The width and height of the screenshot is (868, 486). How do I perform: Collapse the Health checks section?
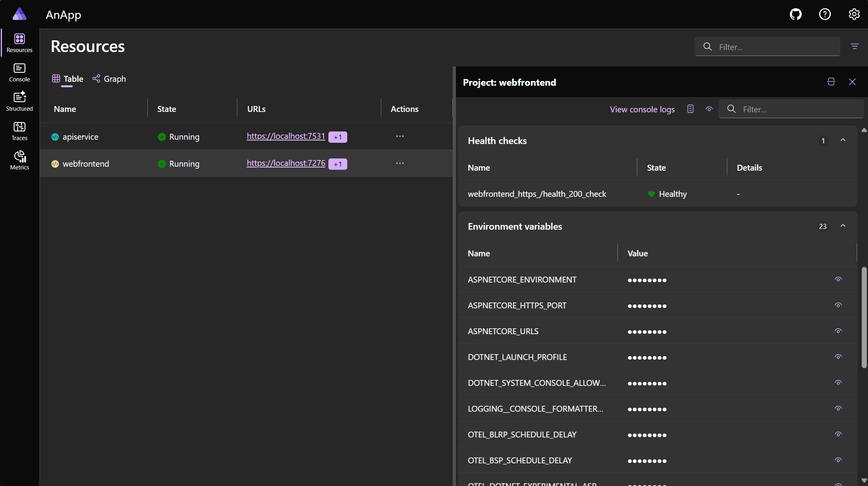(x=843, y=140)
